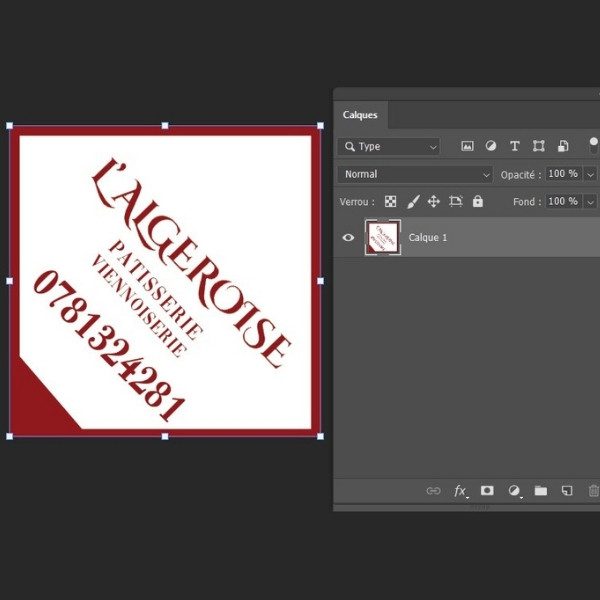The image size is (600, 600).
Task: Filter for shape layers
Action: pos(539,146)
